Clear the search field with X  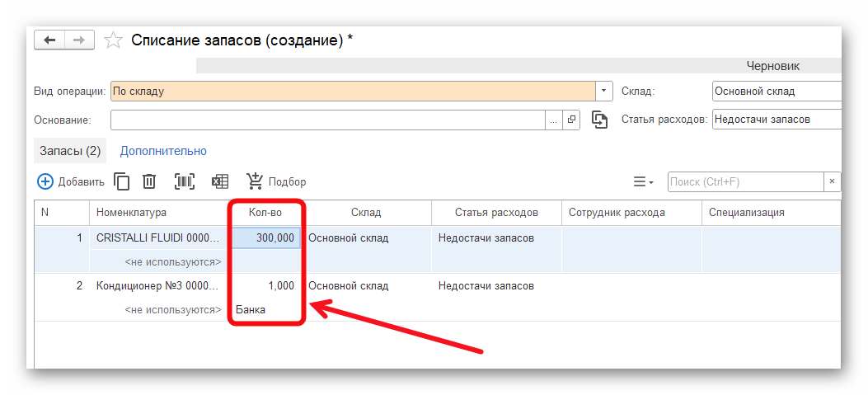pyautogui.click(x=832, y=181)
